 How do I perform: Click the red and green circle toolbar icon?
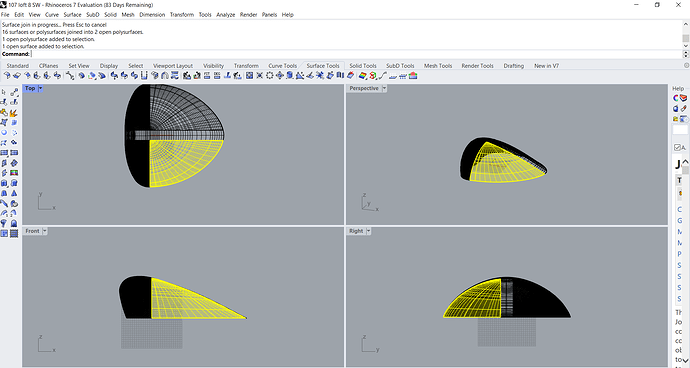373,76
